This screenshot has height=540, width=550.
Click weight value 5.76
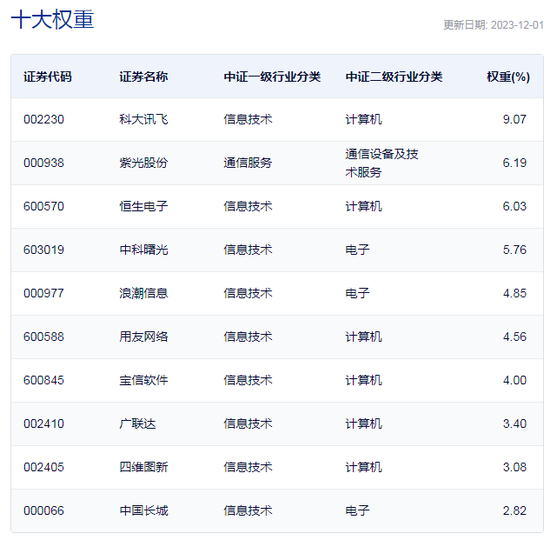click(515, 250)
